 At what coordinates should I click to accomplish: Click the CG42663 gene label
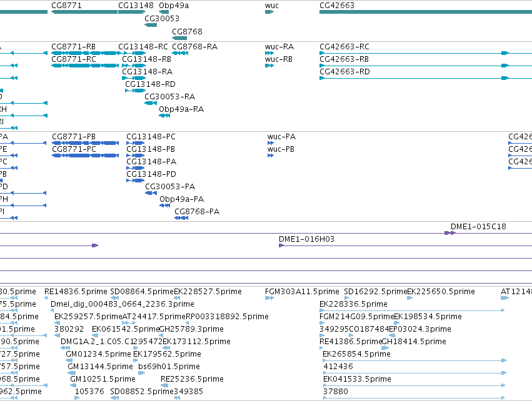coord(337,6)
